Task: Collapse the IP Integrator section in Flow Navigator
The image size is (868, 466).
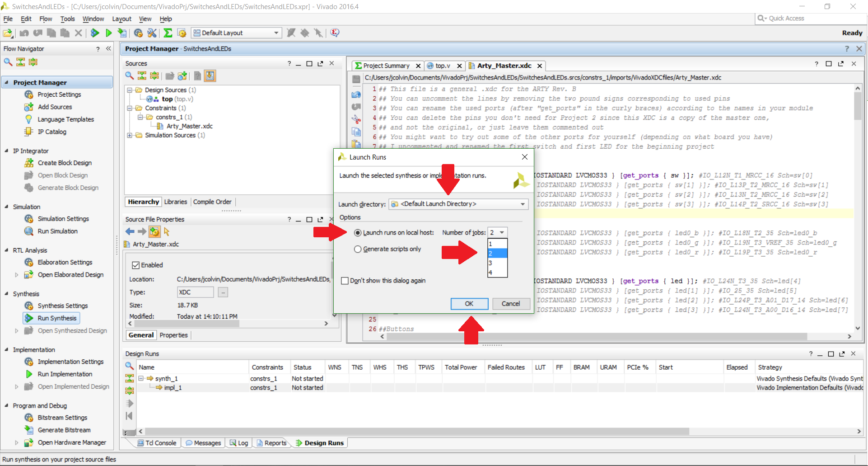Action: pos(6,151)
